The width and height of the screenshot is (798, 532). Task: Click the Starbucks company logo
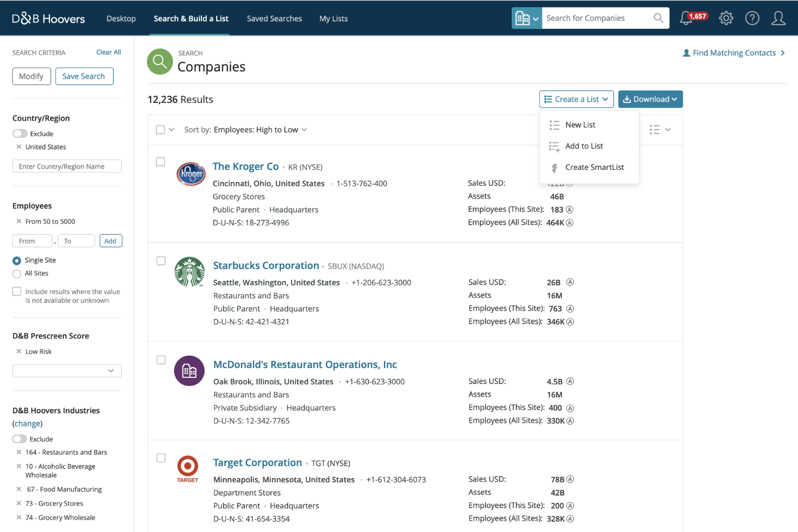(189, 272)
